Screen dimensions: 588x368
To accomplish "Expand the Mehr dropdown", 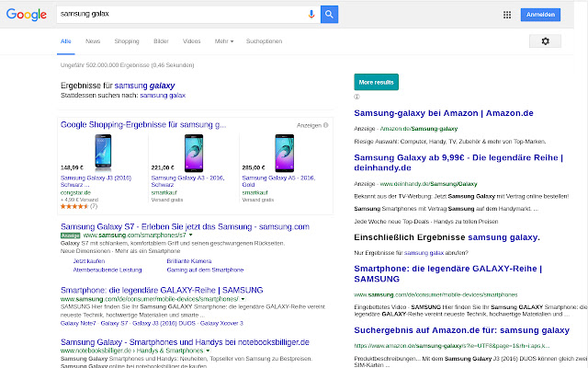I will click(x=224, y=41).
